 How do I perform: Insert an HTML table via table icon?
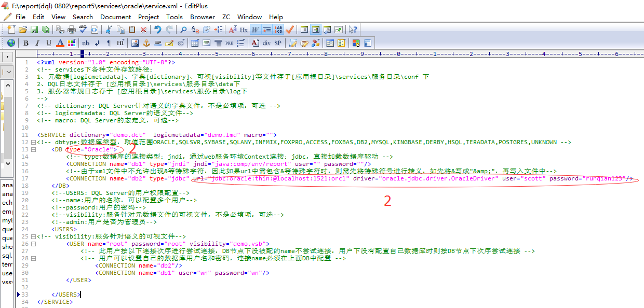pyautogui.click(x=195, y=43)
